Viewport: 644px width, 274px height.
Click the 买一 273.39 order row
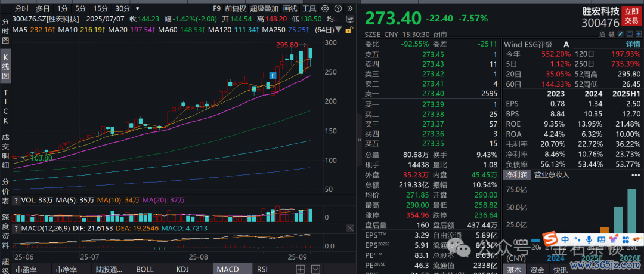point(431,105)
